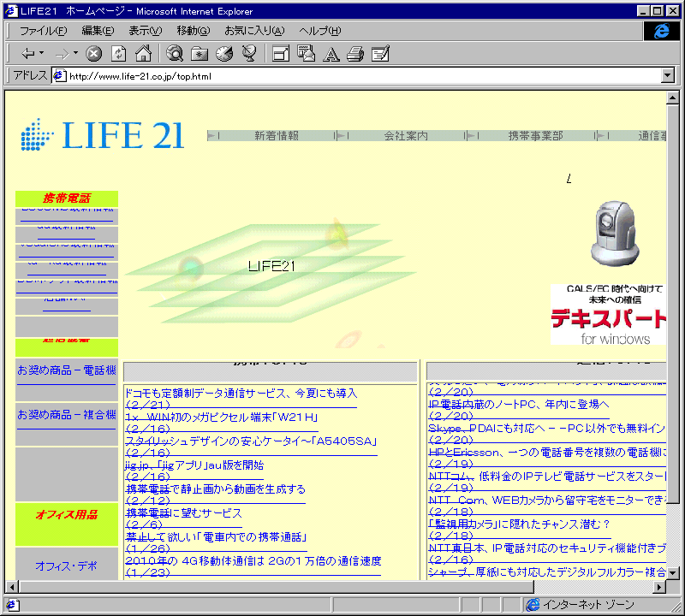
Task: Click the network camera image
Action: (615, 234)
